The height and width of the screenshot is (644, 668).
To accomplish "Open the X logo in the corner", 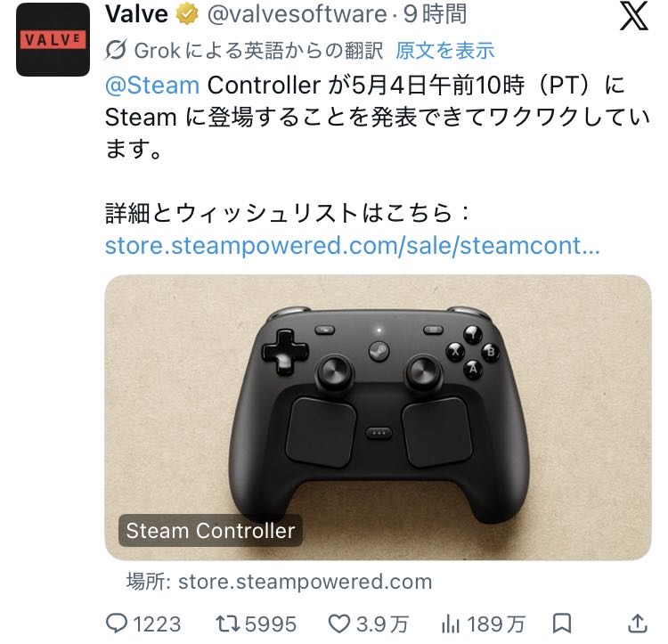I will click(634, 16).
